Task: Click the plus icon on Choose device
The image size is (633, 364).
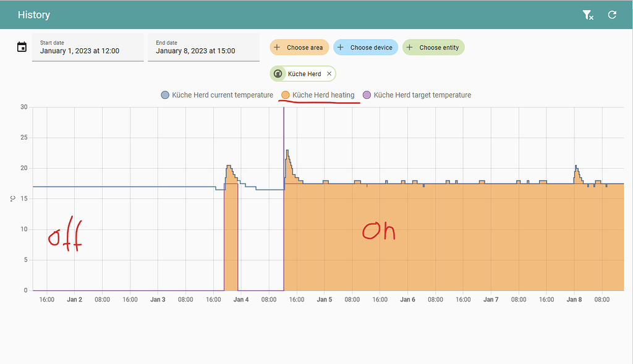Action: click(340, 47)
